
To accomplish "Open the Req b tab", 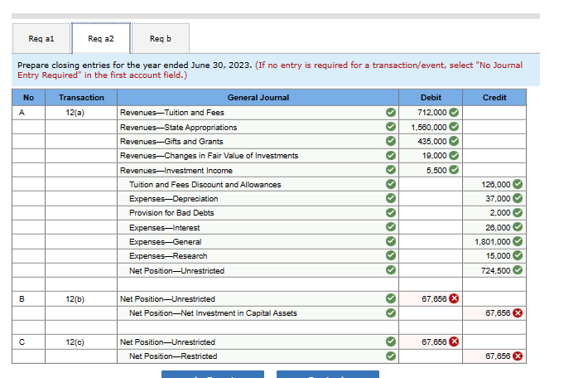I will (x=161, y=38).
